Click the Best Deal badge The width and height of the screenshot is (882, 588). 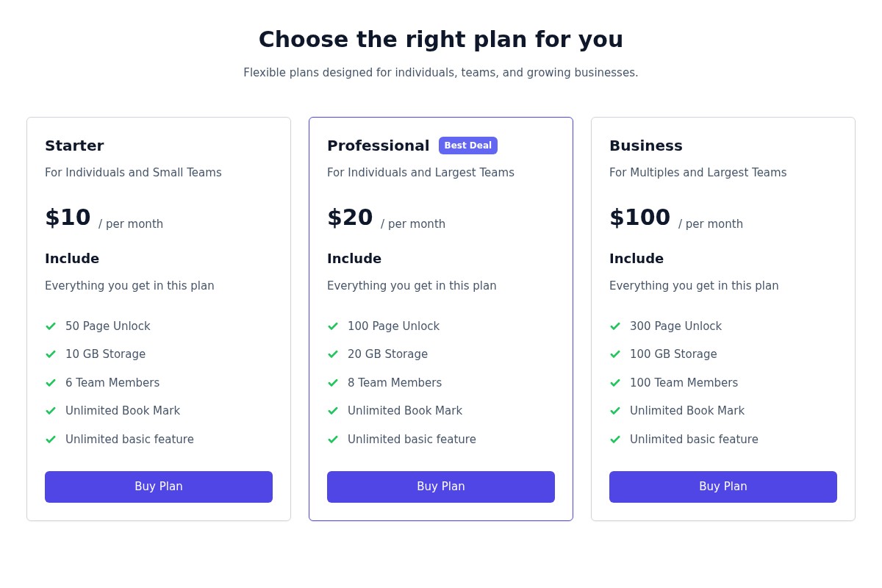(468, 146)
